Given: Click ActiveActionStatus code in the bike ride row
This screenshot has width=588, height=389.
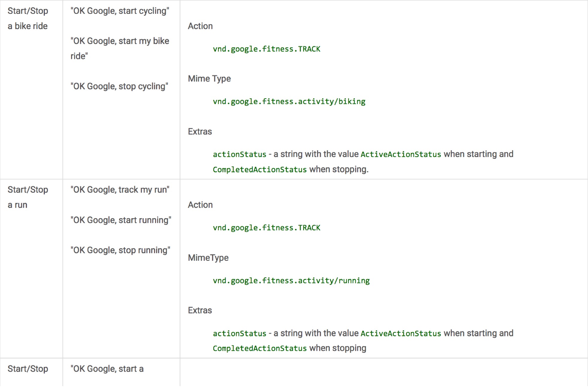Looking at the screenshot, I should 401,155.
